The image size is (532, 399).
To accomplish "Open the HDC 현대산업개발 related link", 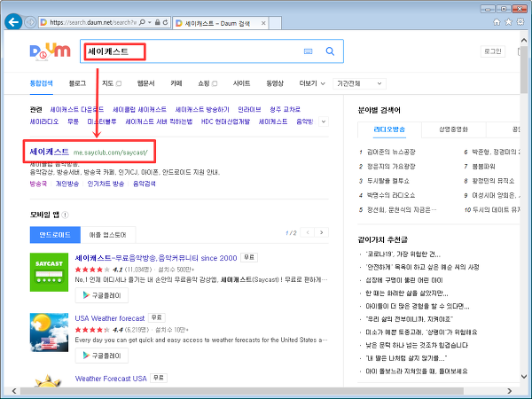I will [x=225, y=121].
